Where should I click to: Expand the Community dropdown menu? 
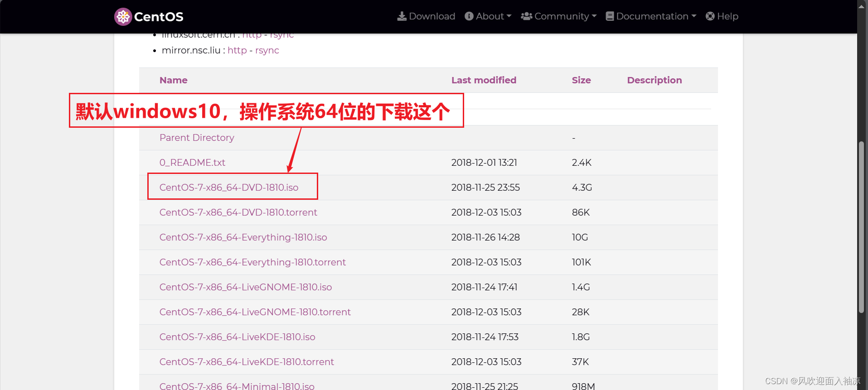point(559,16)
